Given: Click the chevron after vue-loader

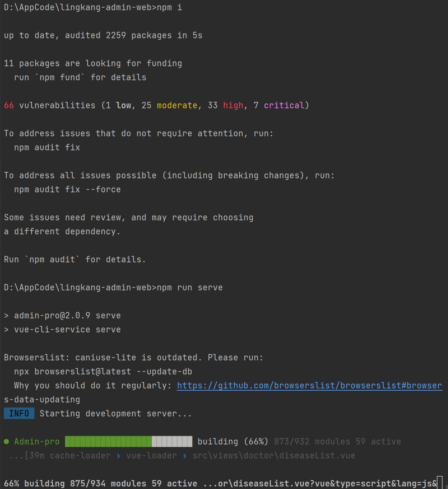Looking at the screenshot, I should click(185, 456).
